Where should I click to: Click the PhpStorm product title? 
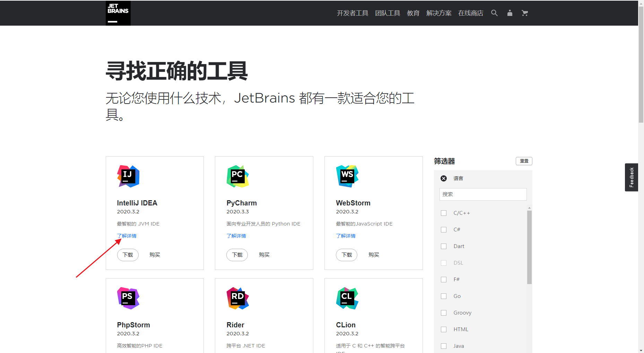(133, 325)
